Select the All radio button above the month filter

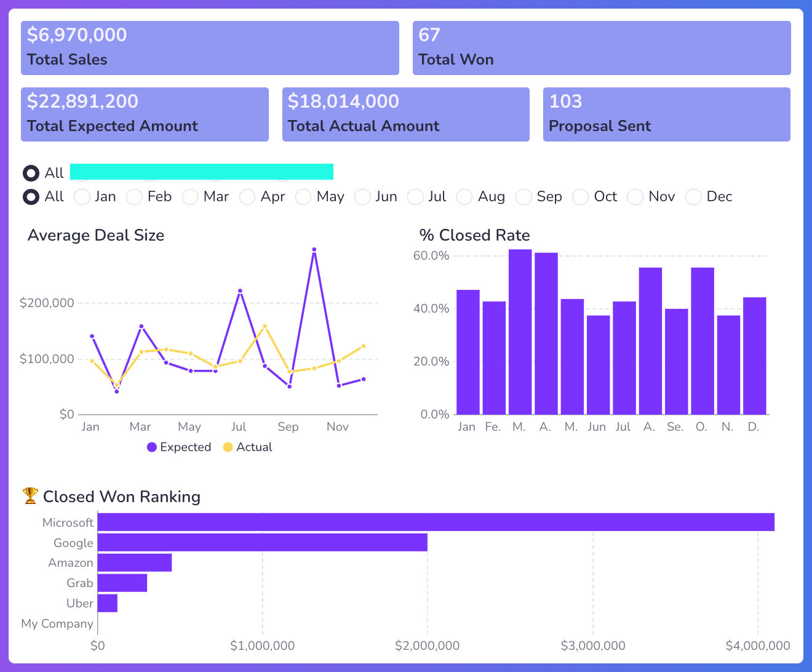31,174
